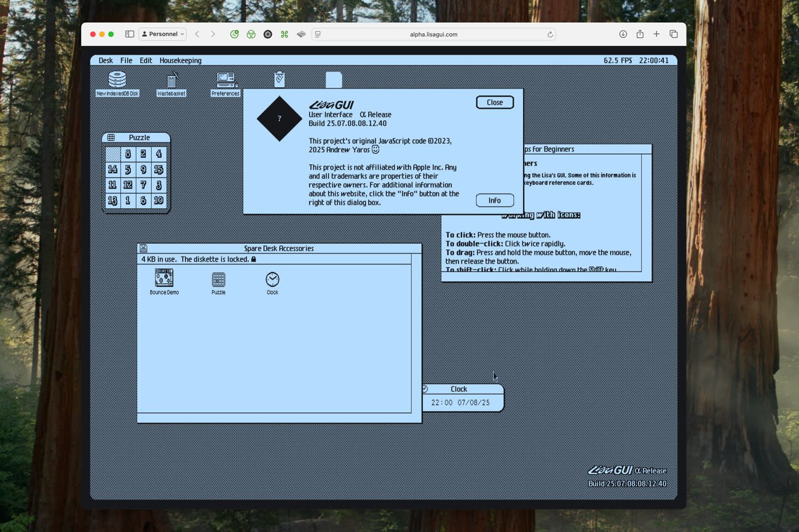Screen dimensions: 799x532
Task: Click the smiley face after Andrew Yaros
Action: 376,149
